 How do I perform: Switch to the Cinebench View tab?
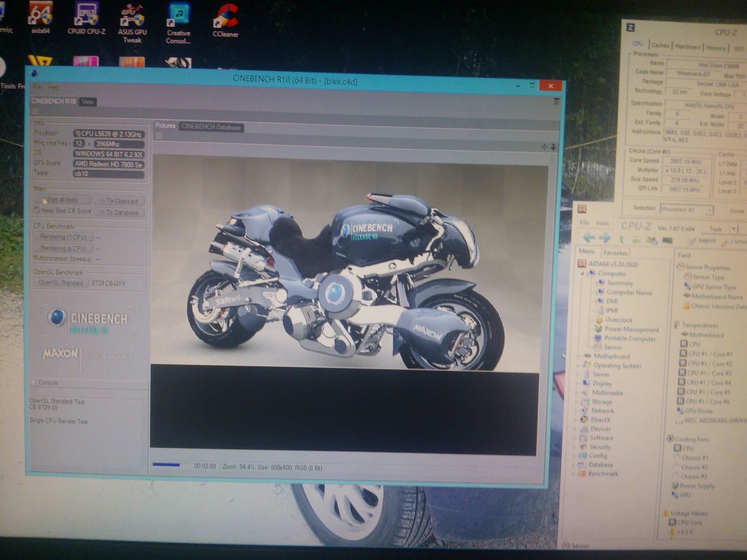[88, 101]
